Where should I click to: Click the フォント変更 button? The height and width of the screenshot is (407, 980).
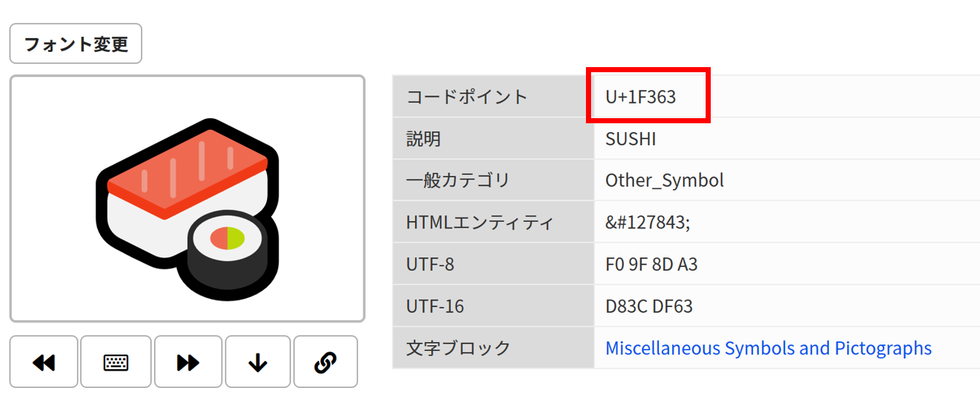click(76, 44)
